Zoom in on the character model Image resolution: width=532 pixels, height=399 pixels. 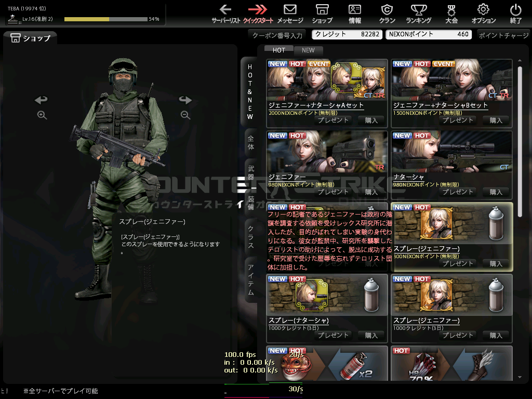[42, 115]
